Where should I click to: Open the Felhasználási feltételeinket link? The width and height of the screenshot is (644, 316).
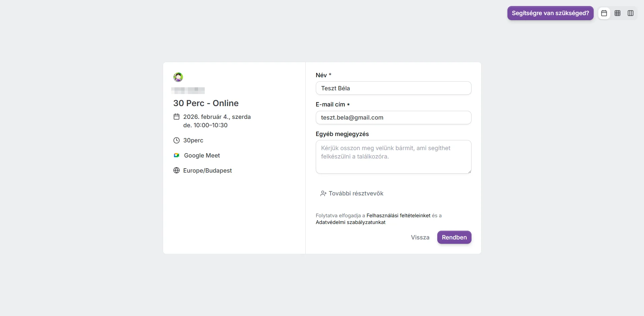point(398,216)
